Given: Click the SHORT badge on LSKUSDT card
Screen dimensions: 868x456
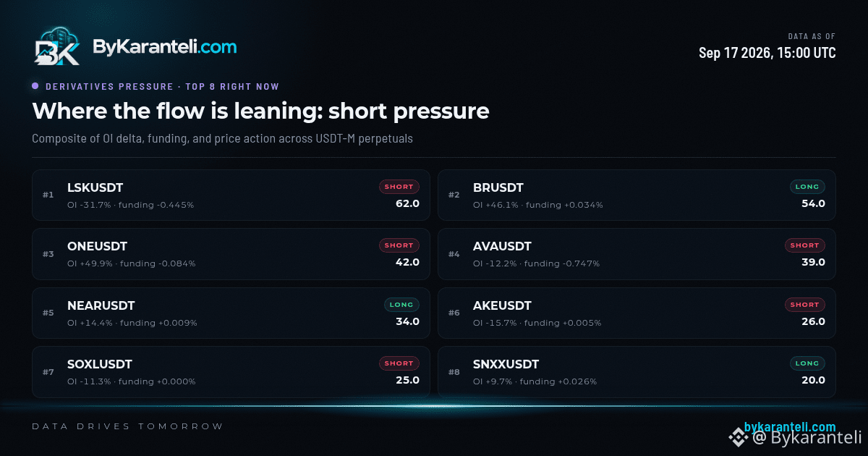Looking at the screenshot, I should click(x=399, y=187).
